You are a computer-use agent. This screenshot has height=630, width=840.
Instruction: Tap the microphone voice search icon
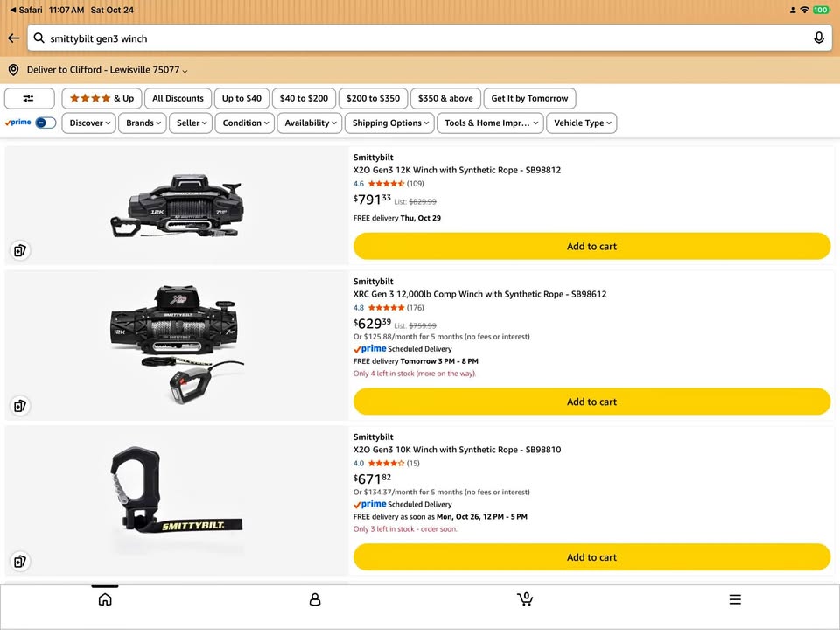coord(819,38)
